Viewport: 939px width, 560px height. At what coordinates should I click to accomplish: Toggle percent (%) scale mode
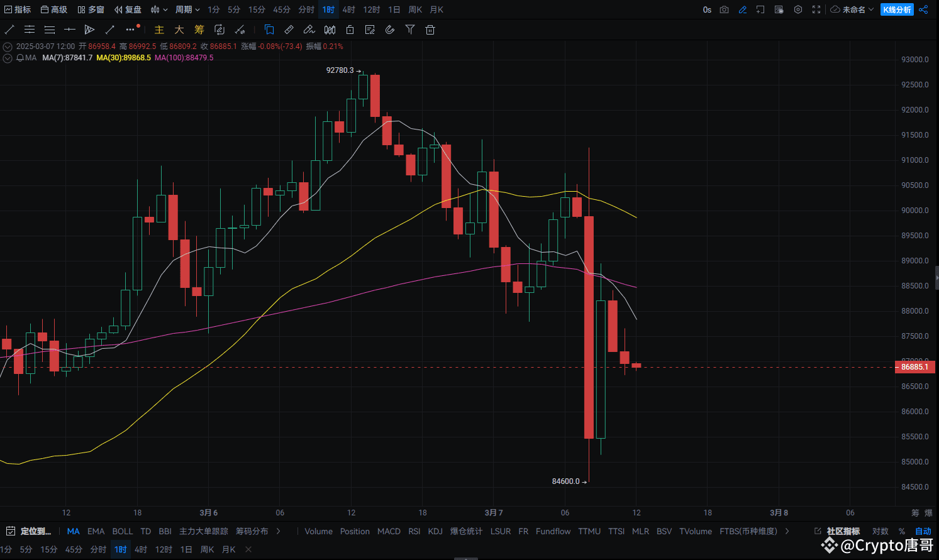tap(902, 531)
